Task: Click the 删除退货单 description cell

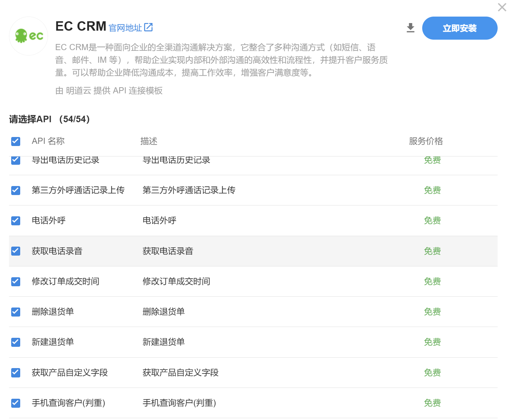Action: pos(163,311)
